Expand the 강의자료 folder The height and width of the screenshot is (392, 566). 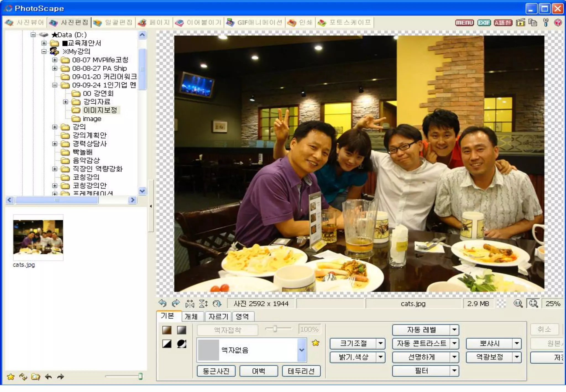tap(65, 102)
